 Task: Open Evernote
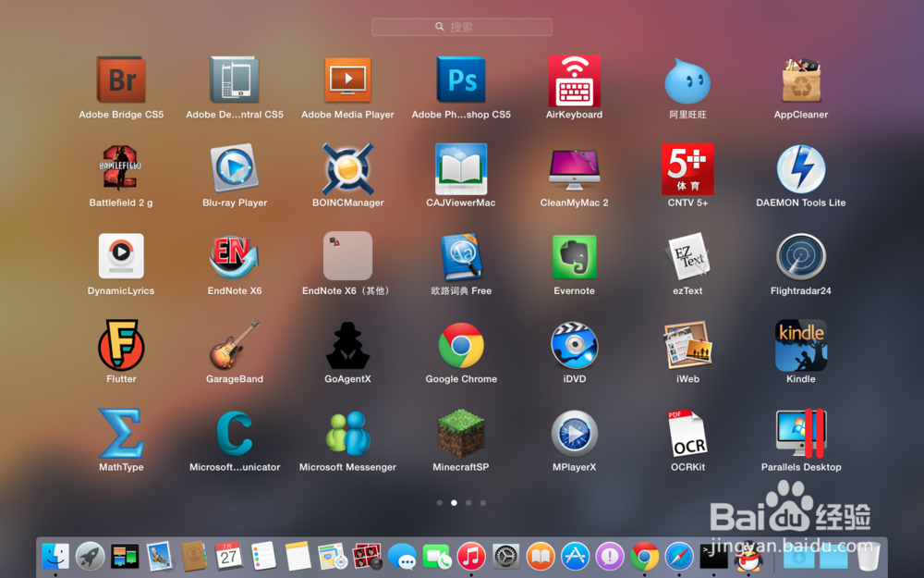click(574, 255)
